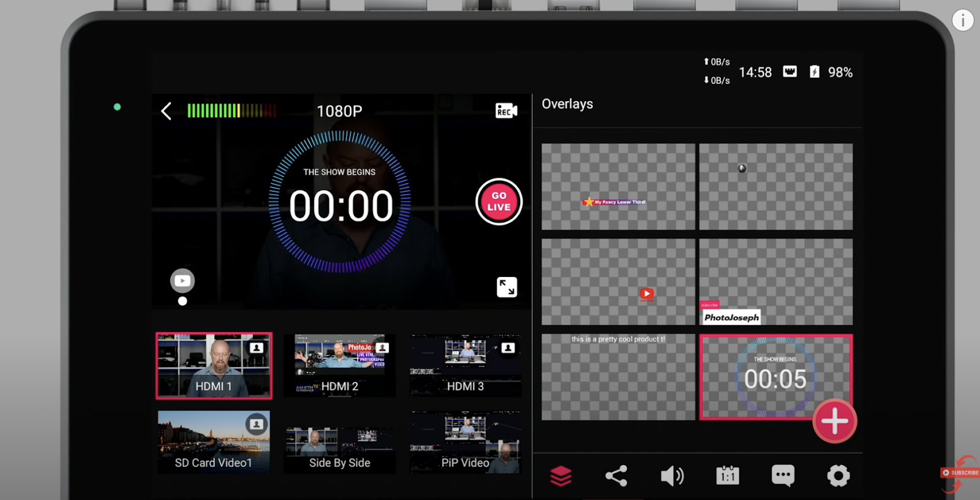Click the person icon on SD Card Video1
The width and height of the screenshot is (980, 500).
point(257,424)
